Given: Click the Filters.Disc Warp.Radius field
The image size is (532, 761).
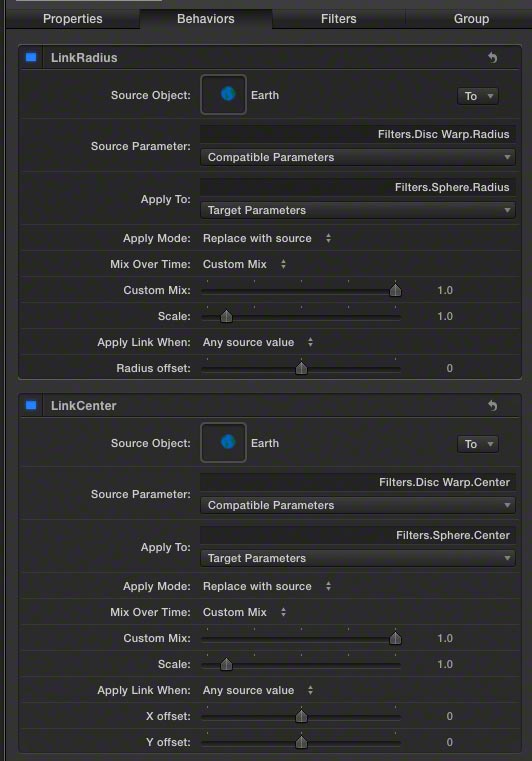Looking at the screenshot, I should coord(358,134).
